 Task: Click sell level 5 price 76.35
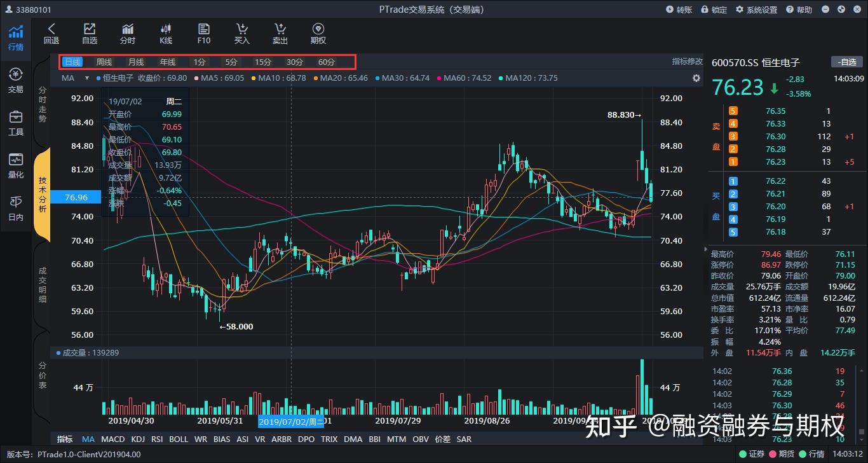[x=775, y=111]
